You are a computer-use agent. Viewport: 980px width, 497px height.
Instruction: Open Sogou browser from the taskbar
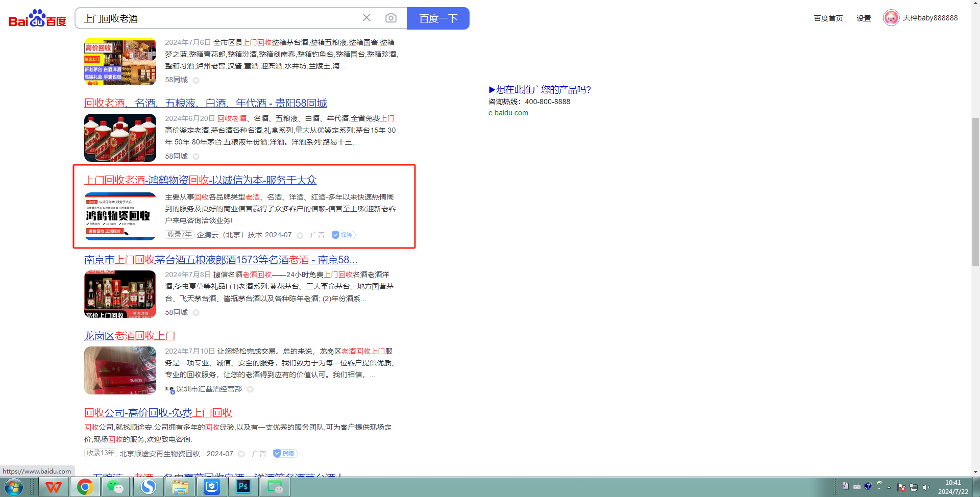149,487
